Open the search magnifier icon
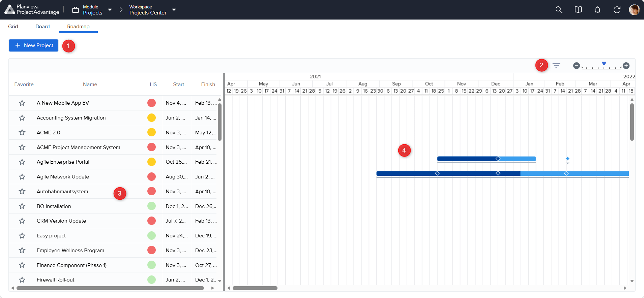 pos(559,10)
